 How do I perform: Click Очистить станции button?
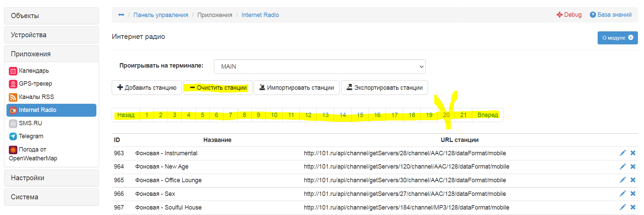click(x=218, y=88)
